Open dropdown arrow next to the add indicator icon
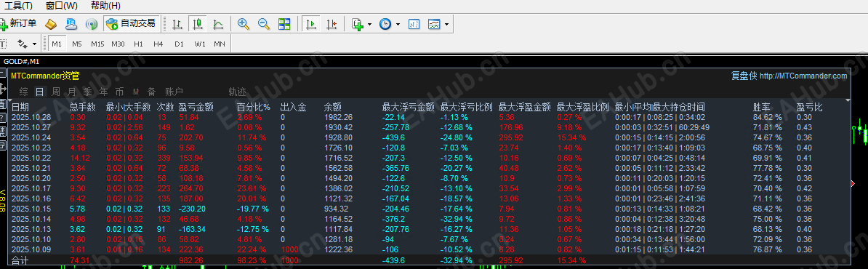The height and width of the screenshot is (269, 868). tap(369, 24)
